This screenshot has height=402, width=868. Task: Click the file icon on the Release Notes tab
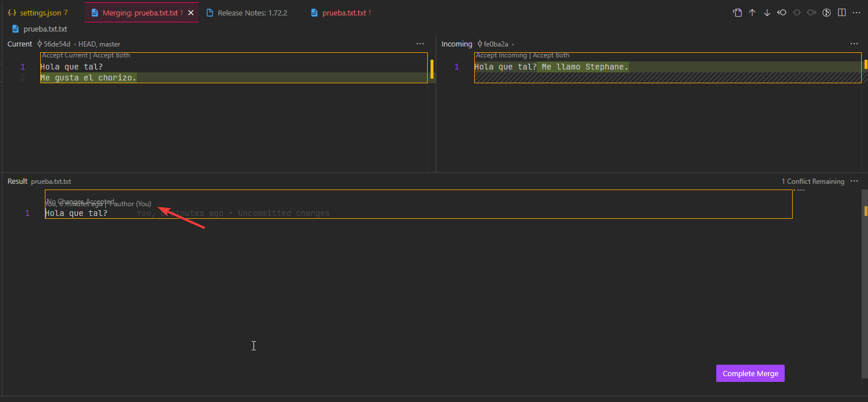coord(210,12)
